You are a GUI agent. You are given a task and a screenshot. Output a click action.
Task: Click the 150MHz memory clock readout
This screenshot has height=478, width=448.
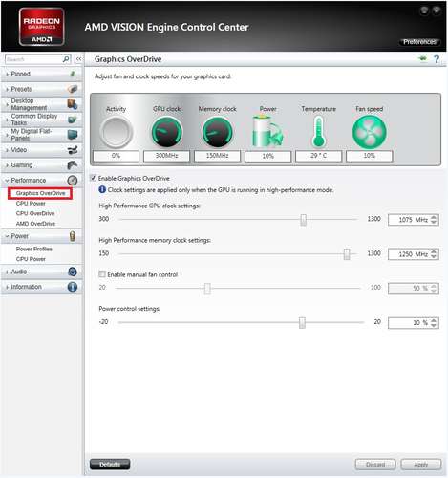coord(218,156)
